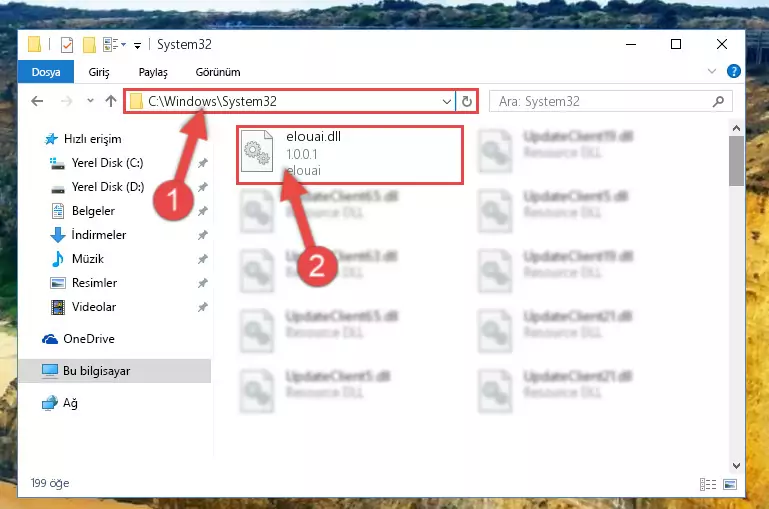Viewport: 769px width, 509px height.
Task: Click pin icon next to İndirmeler
Action: (202, 235)
